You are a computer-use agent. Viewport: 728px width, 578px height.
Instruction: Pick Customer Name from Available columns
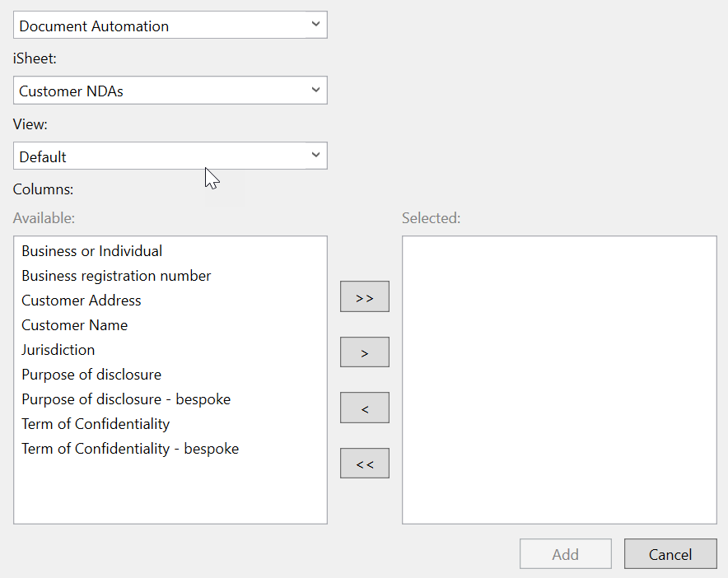pos(75,325)
